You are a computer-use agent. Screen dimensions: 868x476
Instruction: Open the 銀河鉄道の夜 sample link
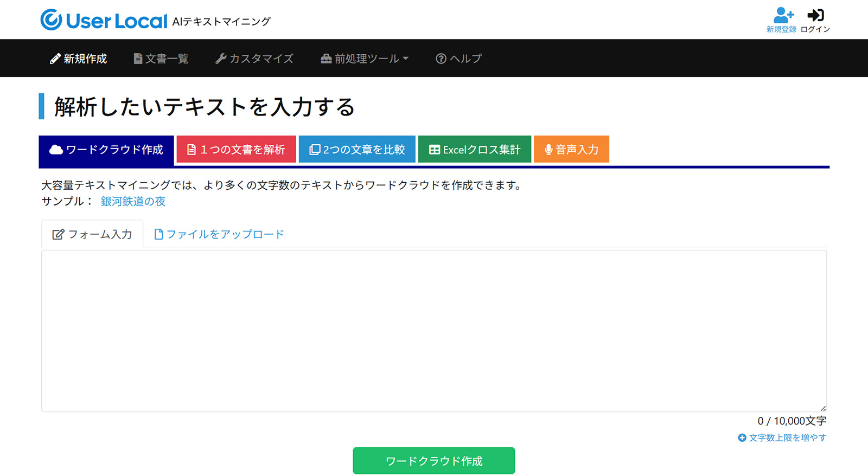[133, 201]
